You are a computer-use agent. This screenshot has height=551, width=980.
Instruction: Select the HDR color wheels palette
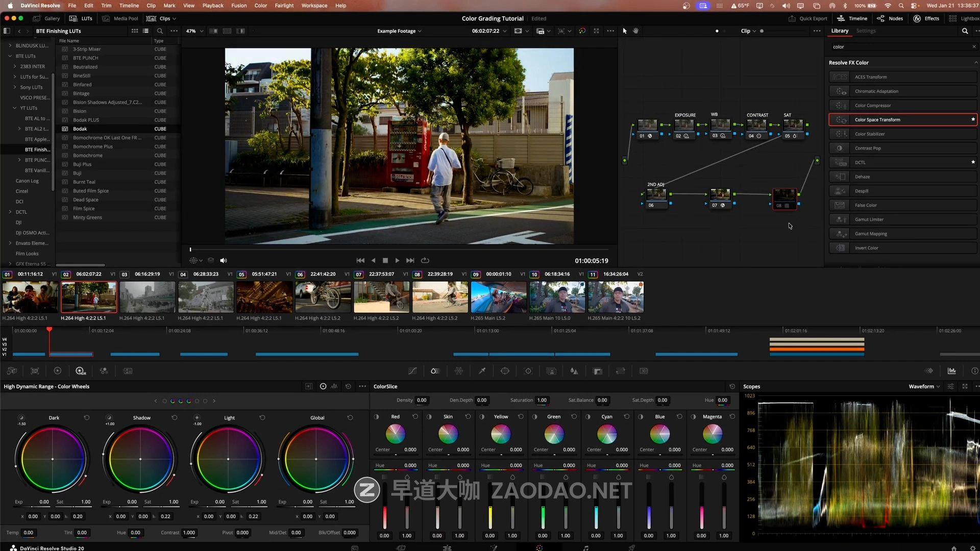[80, 371]
